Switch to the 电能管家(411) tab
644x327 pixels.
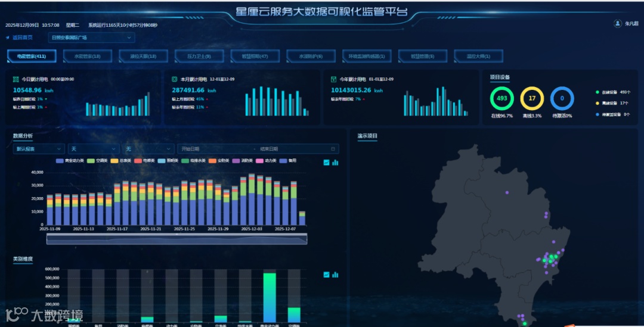point(32,56)
